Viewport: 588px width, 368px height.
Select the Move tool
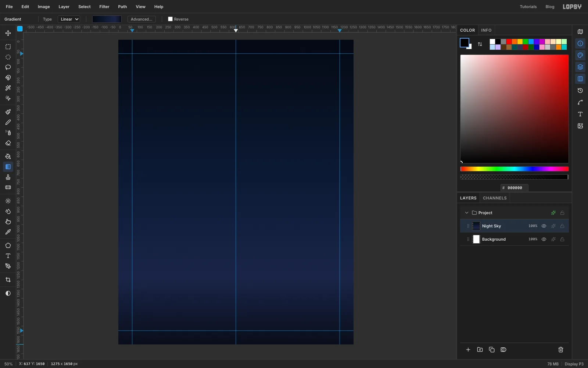[8, 33]
